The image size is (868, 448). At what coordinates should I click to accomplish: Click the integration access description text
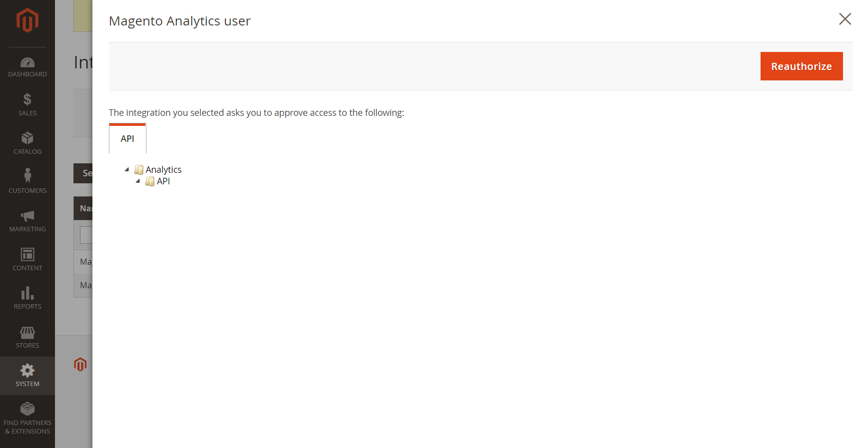256,113
